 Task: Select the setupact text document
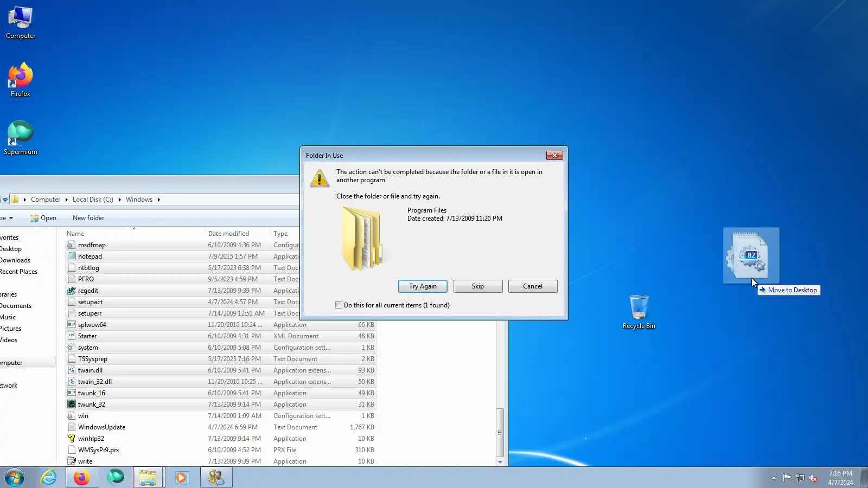(182, 302)
